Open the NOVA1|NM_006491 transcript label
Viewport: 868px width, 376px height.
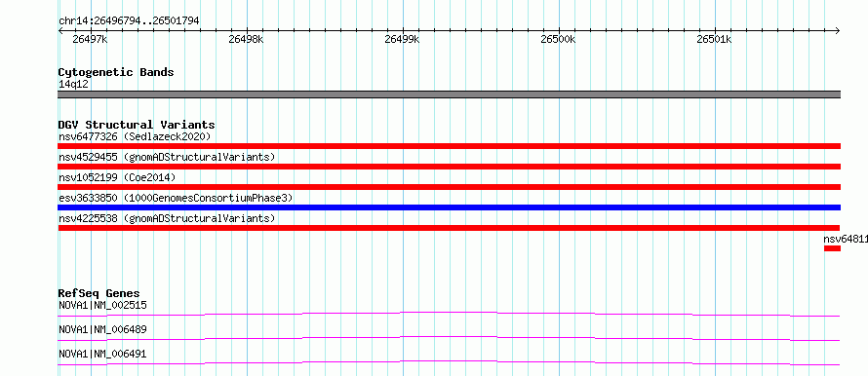102,354
